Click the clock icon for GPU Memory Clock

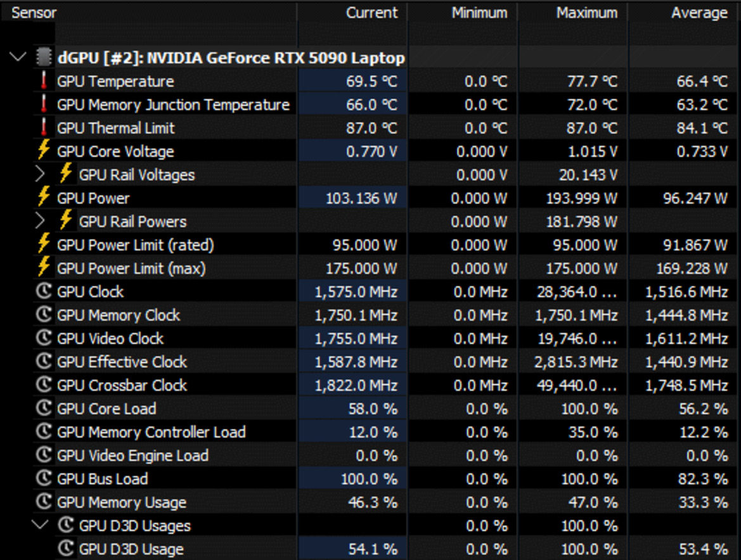pos(44,314)
